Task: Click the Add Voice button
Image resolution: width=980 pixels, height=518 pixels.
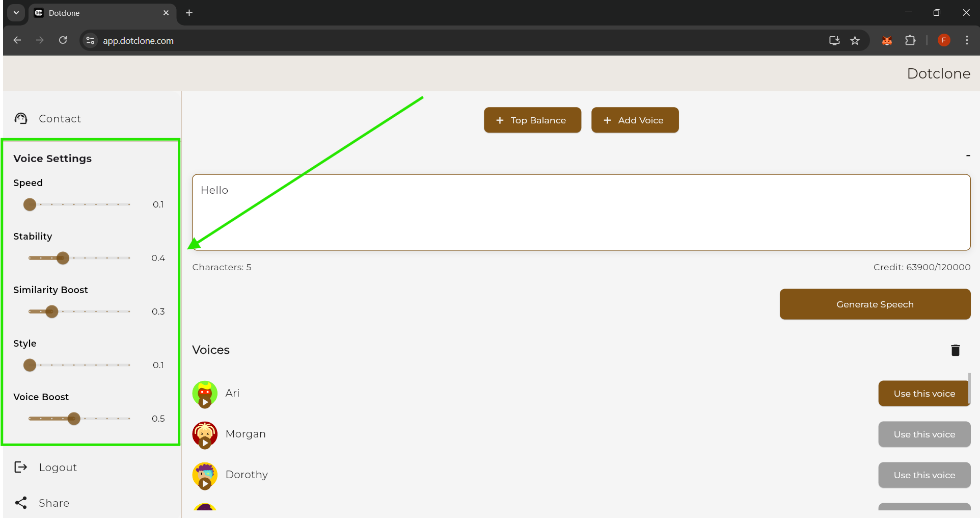Action: click(635, 120)
